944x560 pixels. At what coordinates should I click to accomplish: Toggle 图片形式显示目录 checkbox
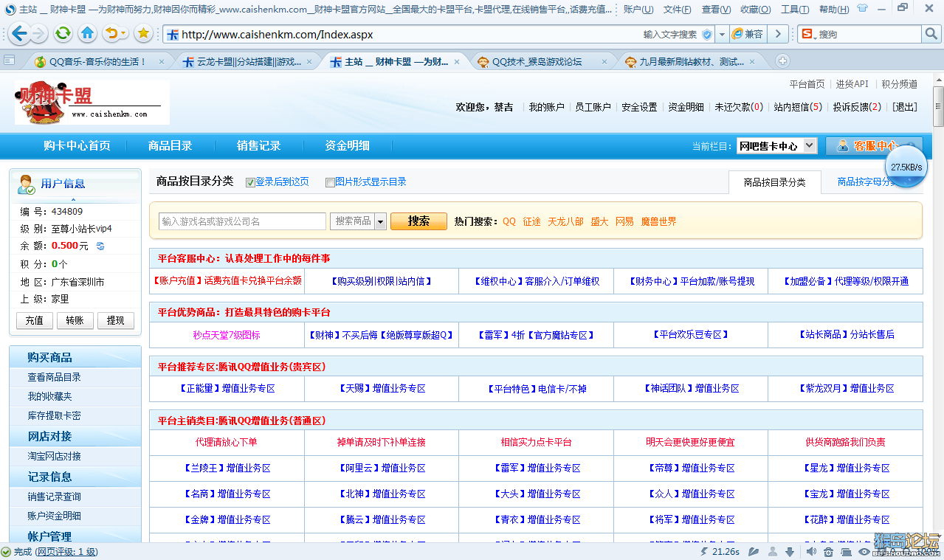[x=330, y=182]
